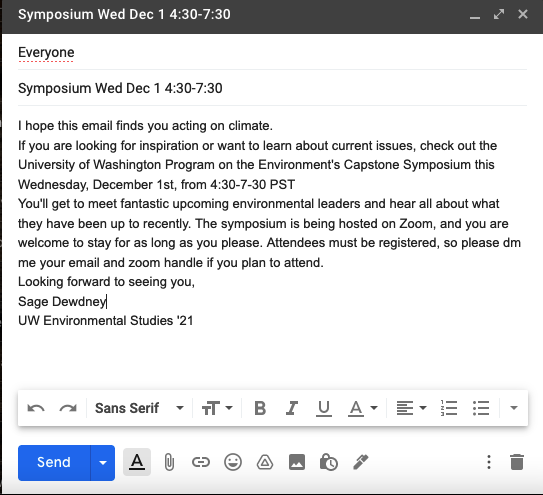Expand compose window to full screen
This screenshot has width=543, height=495.
click(499, 15)
